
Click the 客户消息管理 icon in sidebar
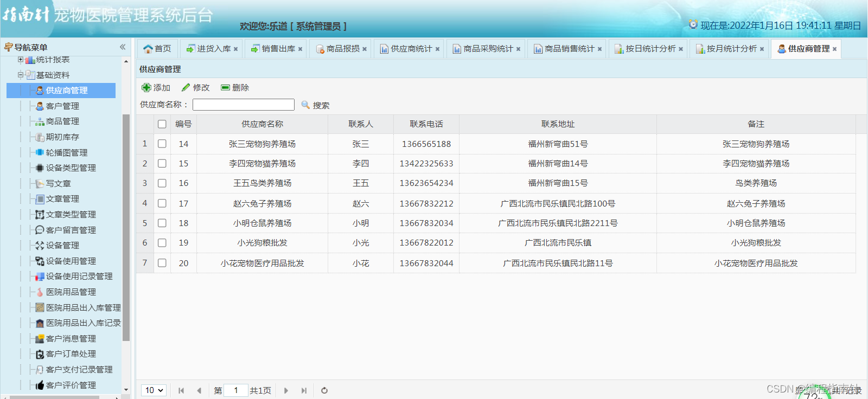tap(40, 339)
